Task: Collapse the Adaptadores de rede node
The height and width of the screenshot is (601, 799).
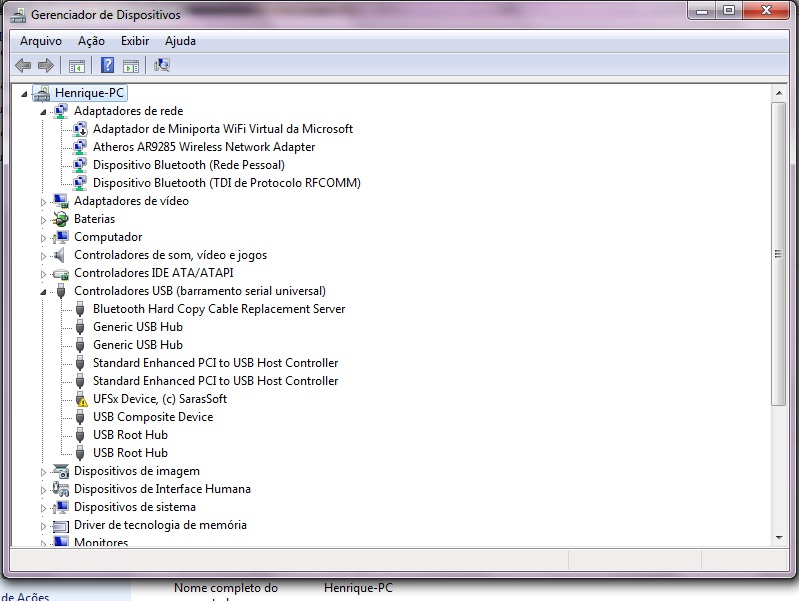Action: pyautogui.click(x=43, y=112)
